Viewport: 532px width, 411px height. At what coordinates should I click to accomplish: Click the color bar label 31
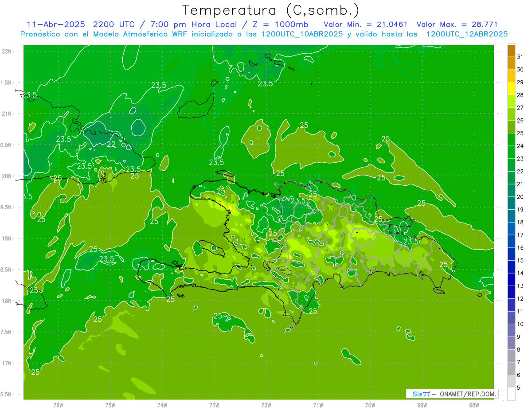click(x=520, y=57)
